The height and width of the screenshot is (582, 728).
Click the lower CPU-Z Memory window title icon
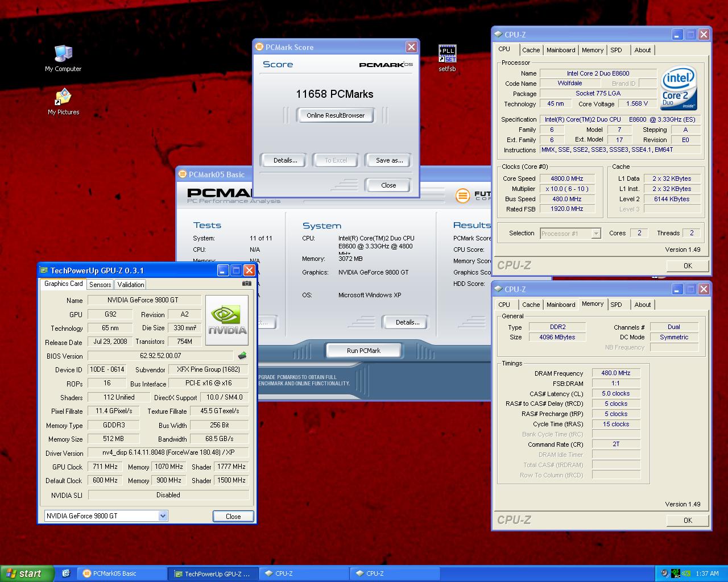click(498, 289)
